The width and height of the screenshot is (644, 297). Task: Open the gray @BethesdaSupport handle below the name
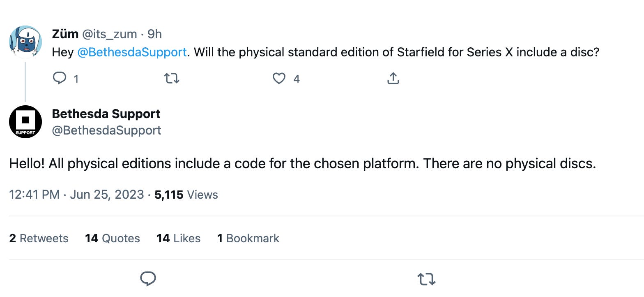pyautogui.click(x=106, y=130)
